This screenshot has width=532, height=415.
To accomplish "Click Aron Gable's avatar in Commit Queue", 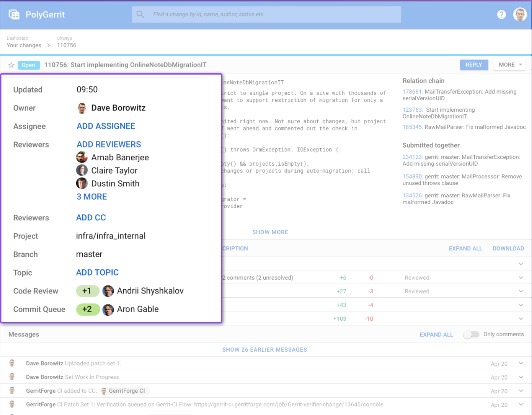I will (108, 309).
